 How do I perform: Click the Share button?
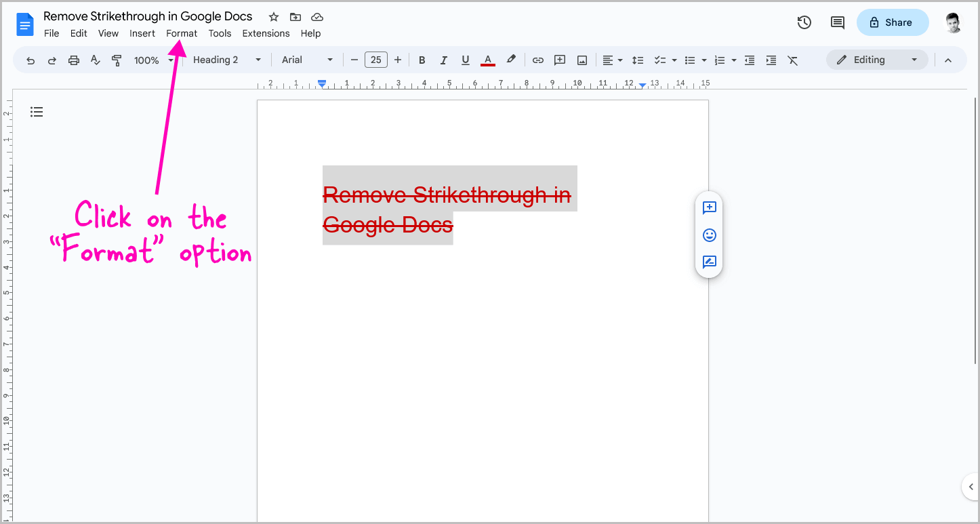[x=893, y=22]
